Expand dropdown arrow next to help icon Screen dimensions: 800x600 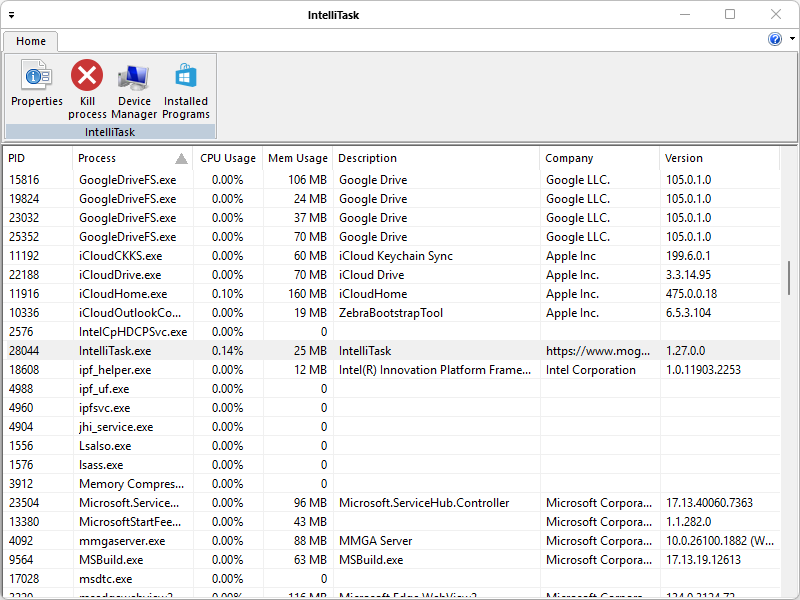[792, 39]
